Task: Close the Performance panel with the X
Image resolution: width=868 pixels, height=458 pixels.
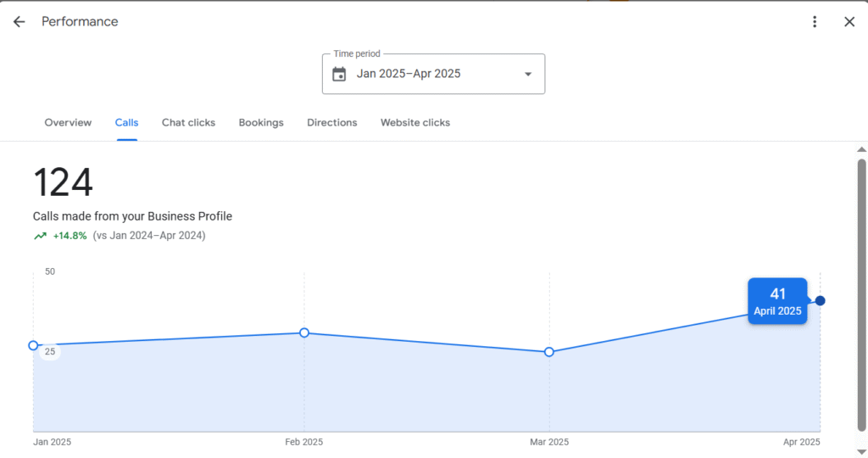Action: click(849, 21)
